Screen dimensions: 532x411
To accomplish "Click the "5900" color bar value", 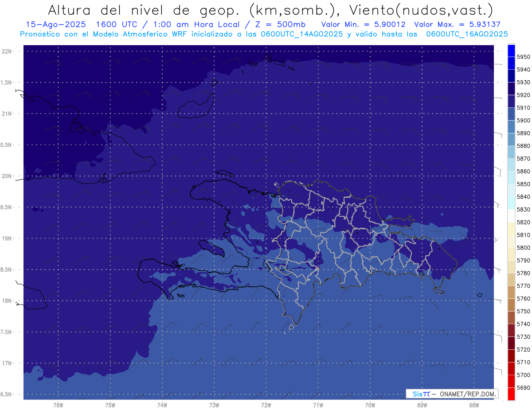I will [x=523, y=120].
